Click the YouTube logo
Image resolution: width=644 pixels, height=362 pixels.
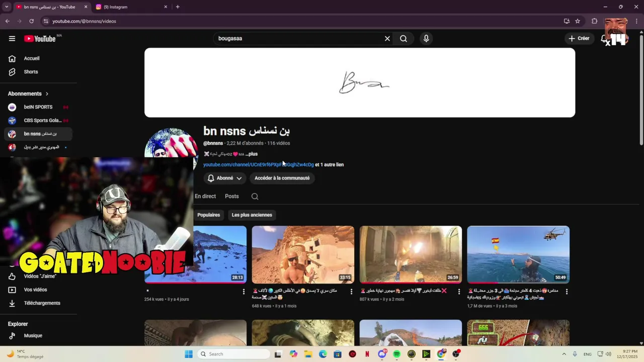tap(40, 39)
